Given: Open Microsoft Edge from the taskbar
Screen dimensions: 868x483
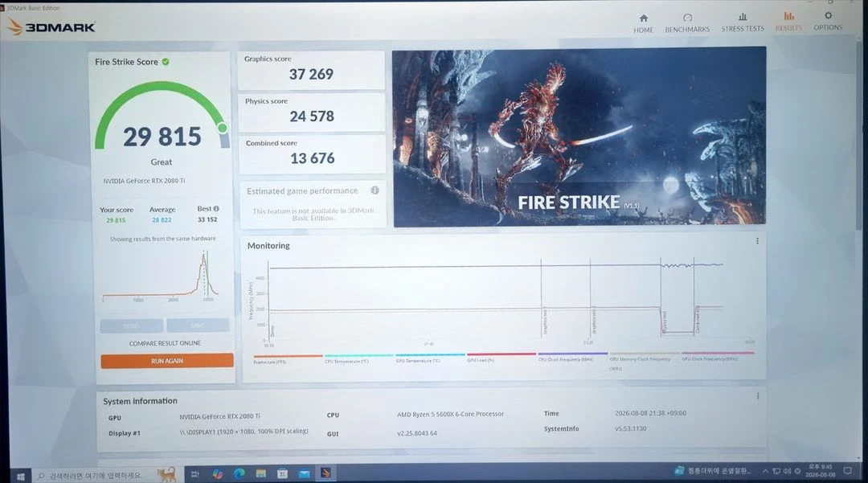Looking at the screenshot, I should pos(240,473).
